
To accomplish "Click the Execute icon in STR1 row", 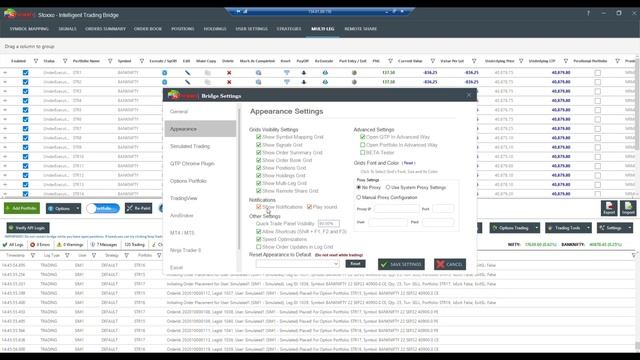I will 164,73.
